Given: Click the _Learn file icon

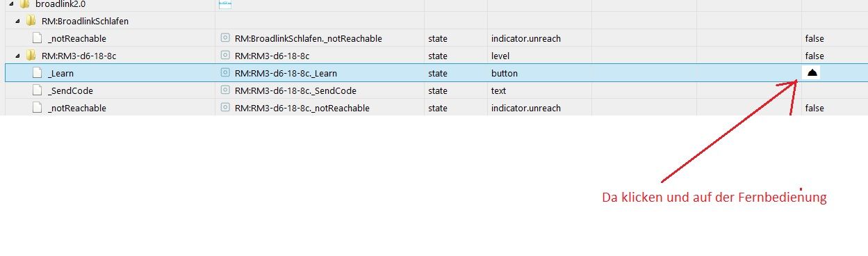Looking at the screenshot, I should [38, 73].
